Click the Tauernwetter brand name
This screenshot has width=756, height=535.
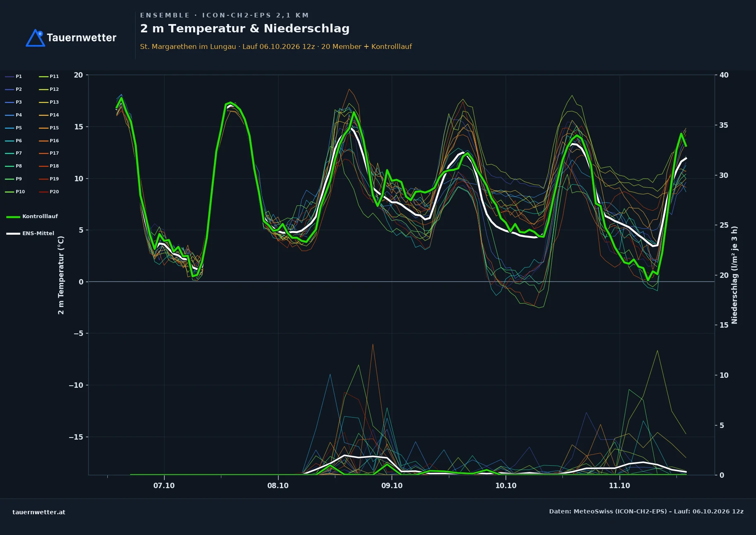click(x=82, y=38)
